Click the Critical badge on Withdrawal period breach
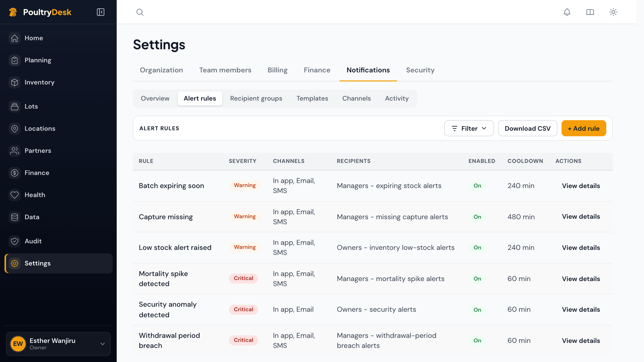Image resolution: width=644 pixels, height=362 pixels. tap(243, 340)
